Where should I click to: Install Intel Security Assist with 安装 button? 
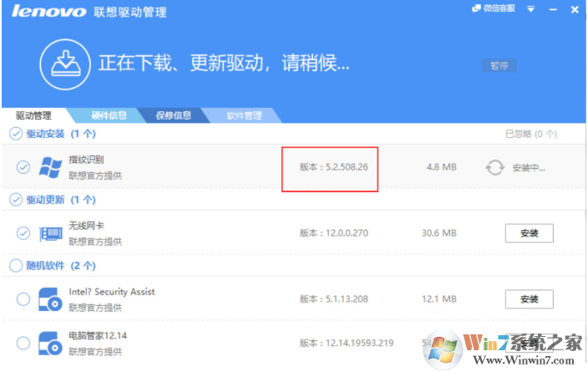530,299
